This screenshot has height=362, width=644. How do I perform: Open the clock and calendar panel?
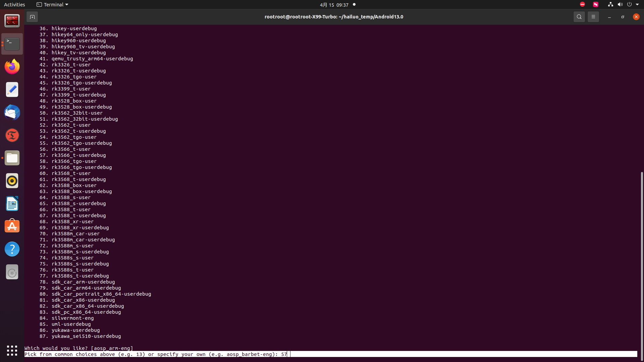(334, 5)
